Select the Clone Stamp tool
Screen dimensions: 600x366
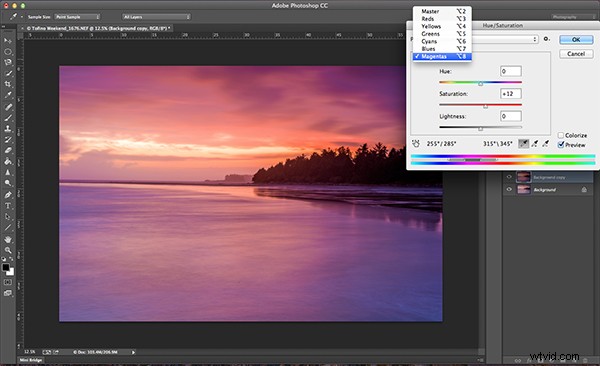pos(8,128)
